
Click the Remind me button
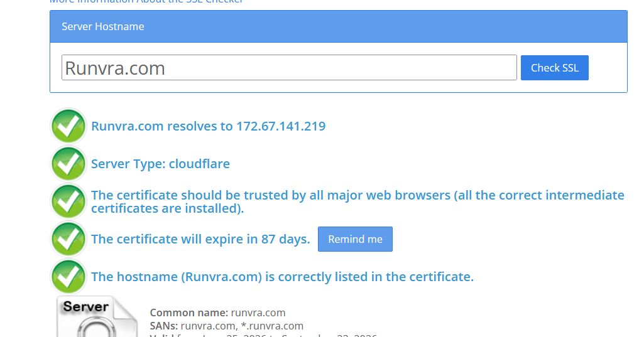[355, 239]
